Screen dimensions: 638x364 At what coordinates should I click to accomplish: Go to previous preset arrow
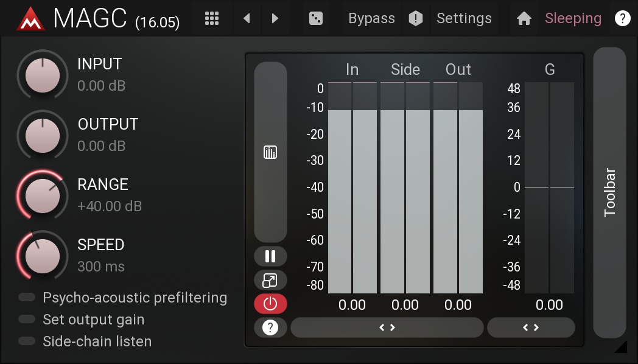(247, 18)
